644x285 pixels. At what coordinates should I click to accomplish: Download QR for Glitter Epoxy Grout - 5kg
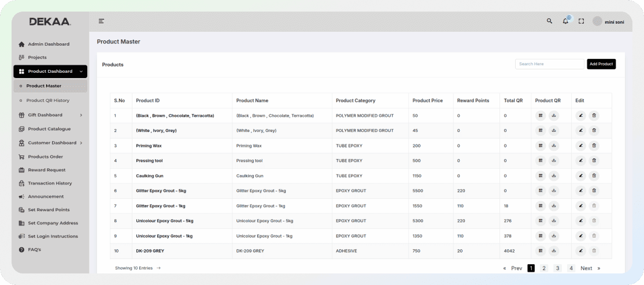click(x=554, y=191)
